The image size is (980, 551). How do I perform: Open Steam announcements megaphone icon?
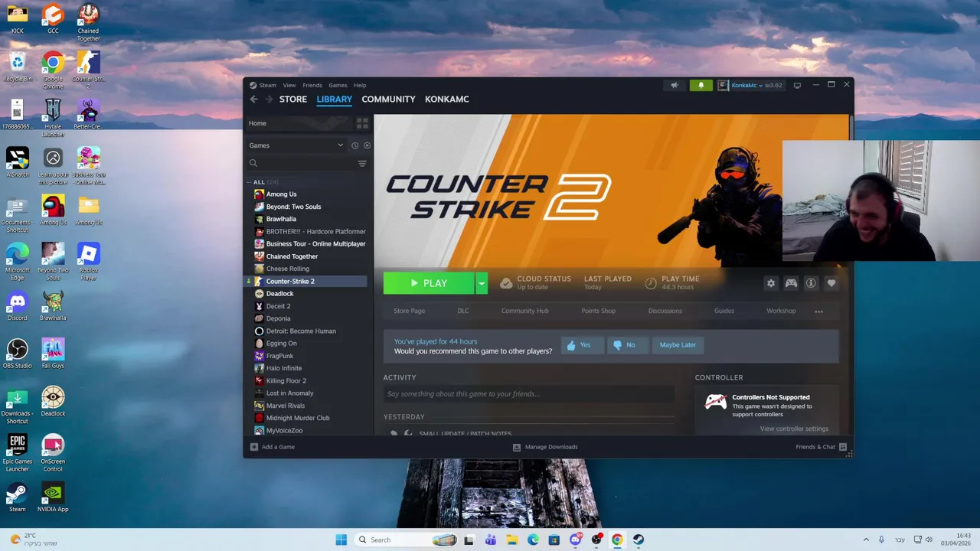(675, 85)
